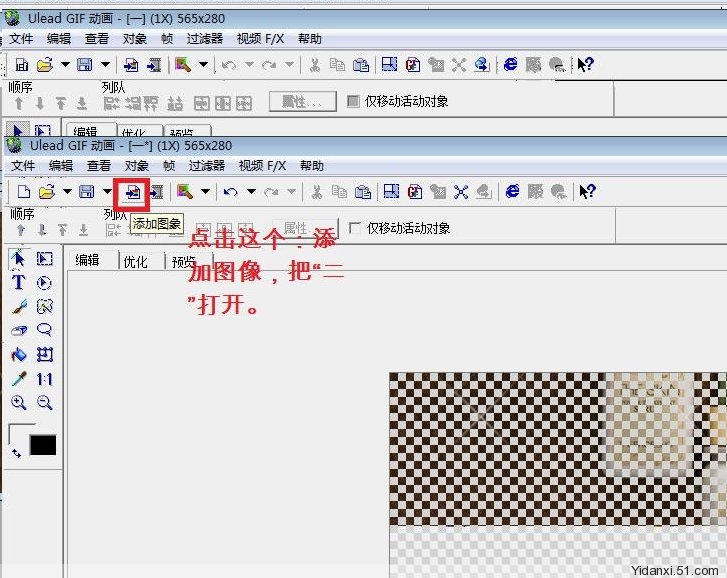Open 编辑 menu in front window
727x578 pixels.
coord(61,166)
